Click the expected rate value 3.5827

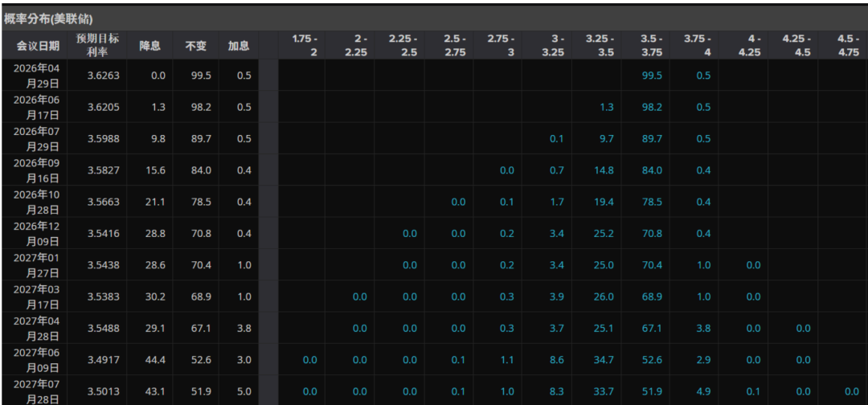(102, 170)
